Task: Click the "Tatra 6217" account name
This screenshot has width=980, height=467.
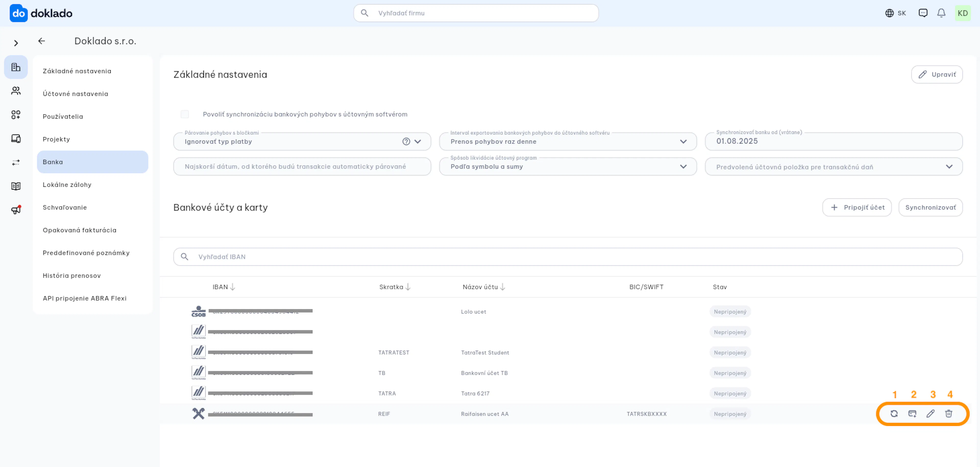Action: [x=475, y=394]
